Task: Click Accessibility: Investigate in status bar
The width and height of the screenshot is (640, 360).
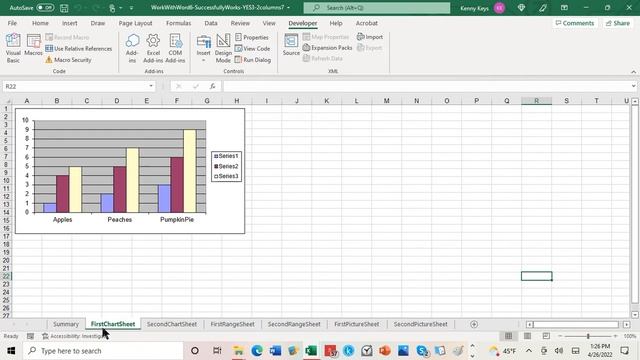Action: coord(73,336)
